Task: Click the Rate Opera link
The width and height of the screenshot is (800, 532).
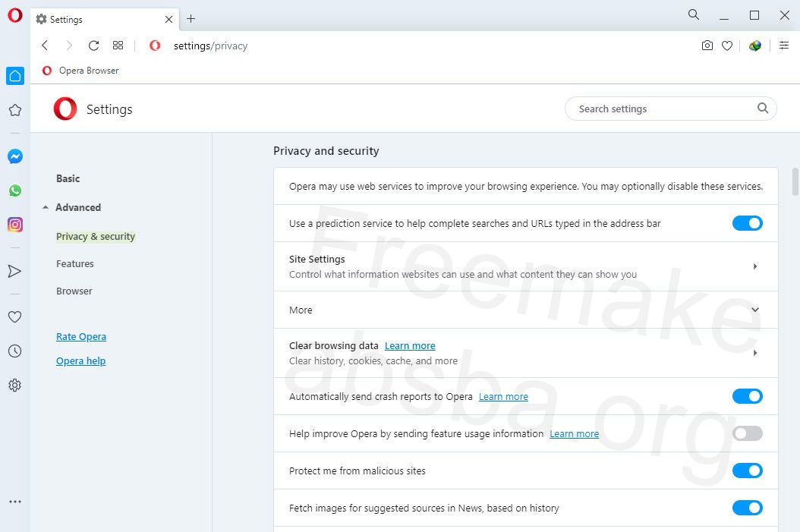Action: click(81, 337)
